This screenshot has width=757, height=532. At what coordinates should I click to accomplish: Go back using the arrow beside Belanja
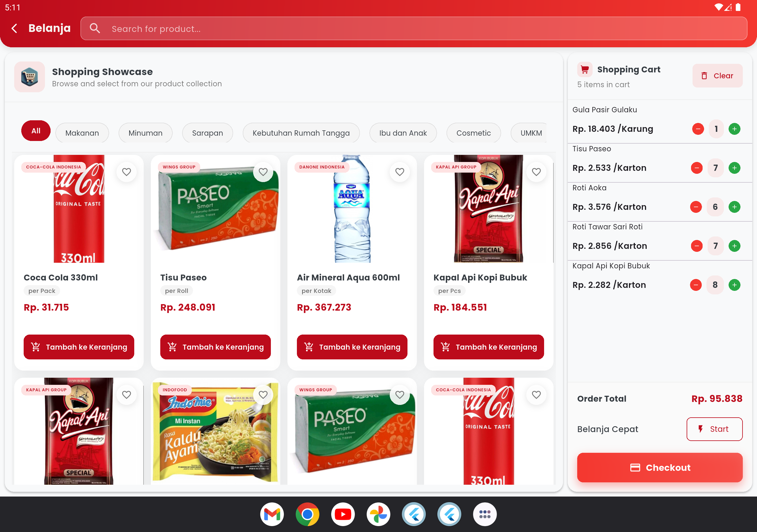14,28
